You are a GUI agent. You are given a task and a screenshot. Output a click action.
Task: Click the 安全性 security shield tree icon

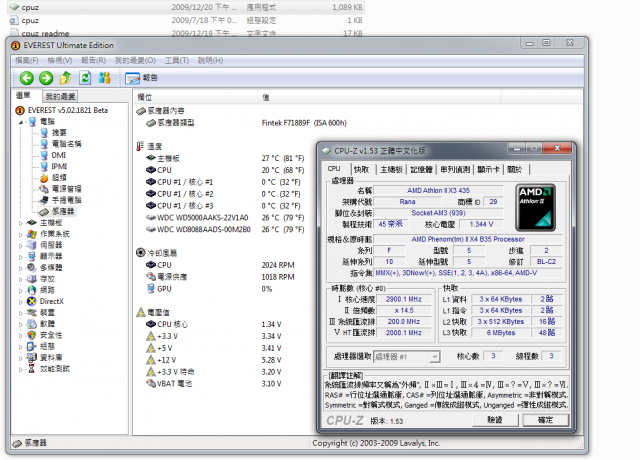32,335
